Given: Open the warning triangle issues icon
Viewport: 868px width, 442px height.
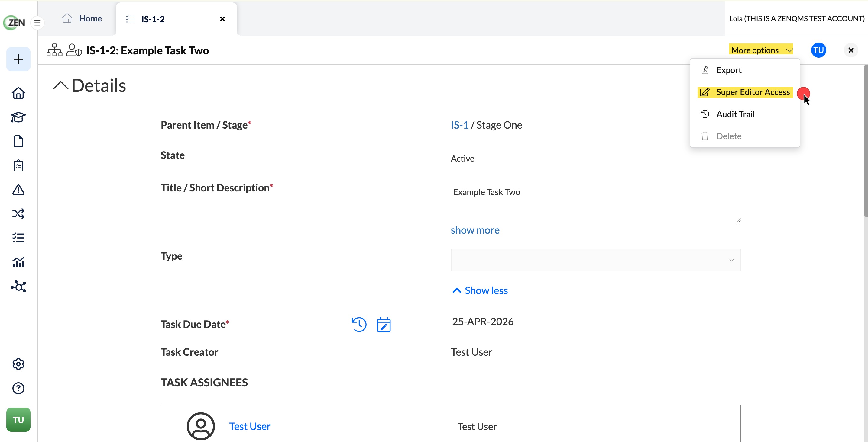Looking at the screenshot, I should pos(18,190).
